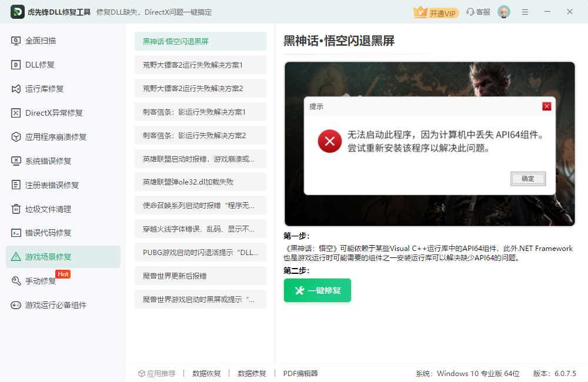Open 数据恢复 link in footer
This screenshot has height=382, width=588.
[206, 373]
